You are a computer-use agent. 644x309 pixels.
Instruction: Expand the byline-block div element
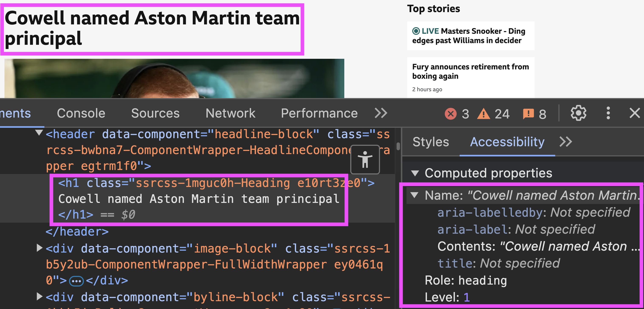(x=39, y=297)
